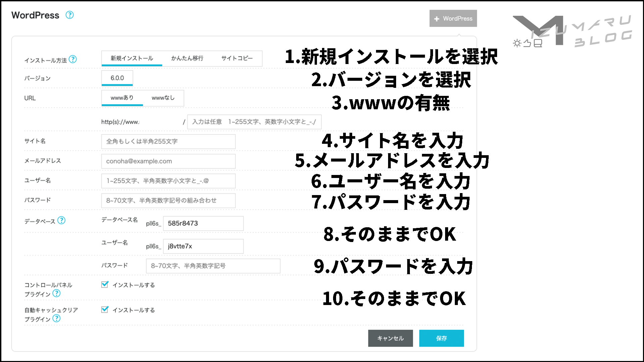
Task: Choose version 6.0.0
Action: (x=117, y=78)
